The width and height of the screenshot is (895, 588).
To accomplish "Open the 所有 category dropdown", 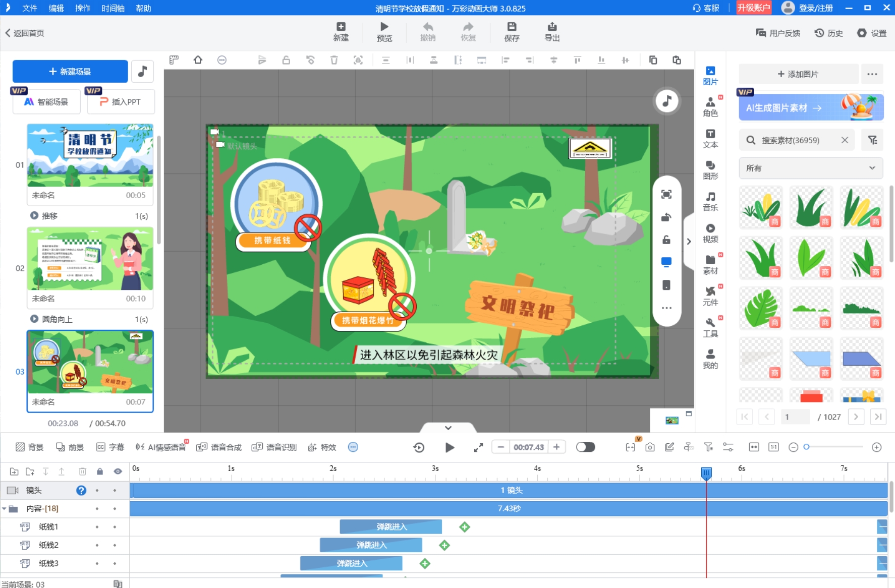I will 810,168.
